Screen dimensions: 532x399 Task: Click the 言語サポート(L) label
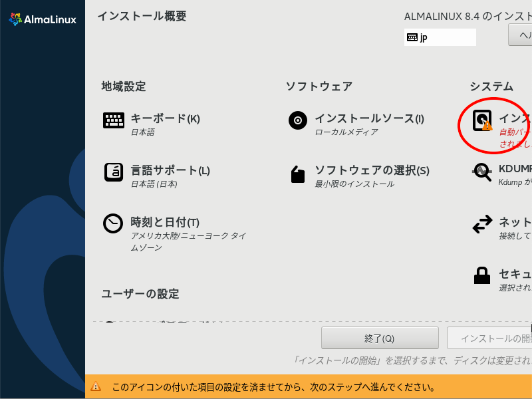pos(170,170)
